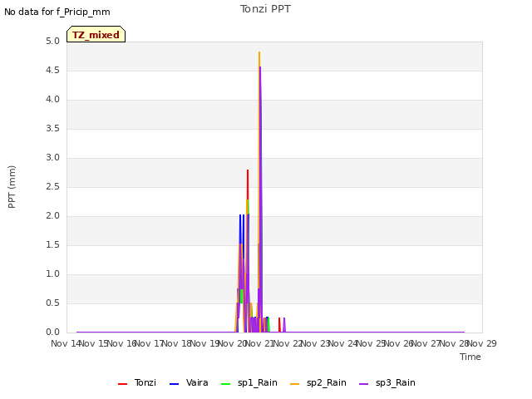This screenshot has width=532, height=399.
Task: Click the orange sp2_Rain legend swatch
Action: point(295,384)
